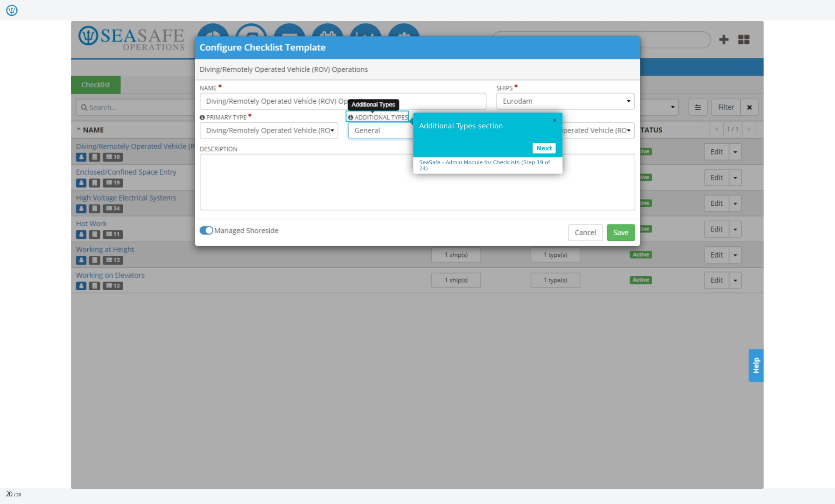Click the building icon under Enclosed/Confined Space Entry

[x=94, y=183]
